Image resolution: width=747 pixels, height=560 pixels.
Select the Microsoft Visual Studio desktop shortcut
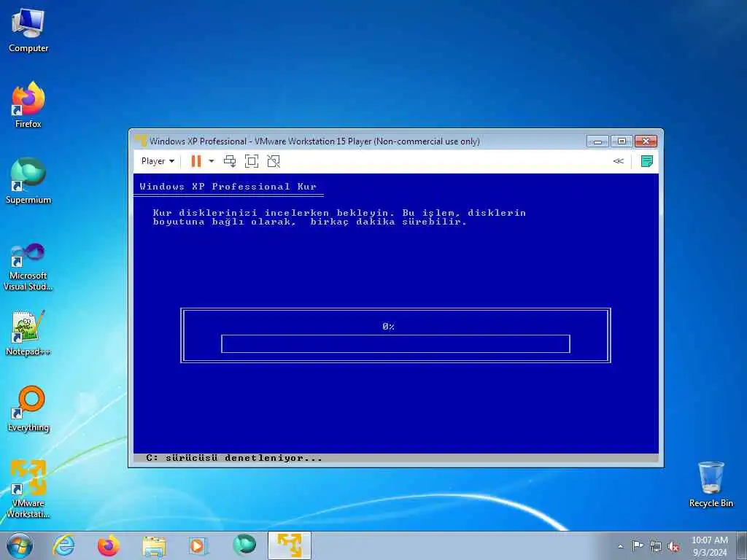[28, 267]
